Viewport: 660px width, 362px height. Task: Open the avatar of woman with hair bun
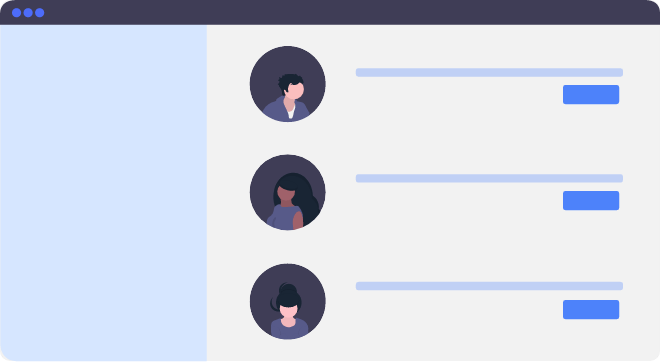pos(287,301)
